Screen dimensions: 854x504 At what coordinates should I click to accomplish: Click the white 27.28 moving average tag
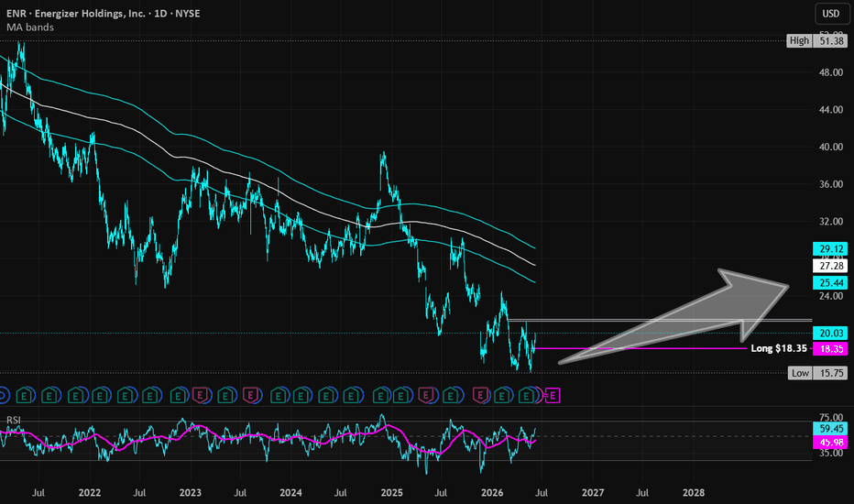[x=830, y=266]
